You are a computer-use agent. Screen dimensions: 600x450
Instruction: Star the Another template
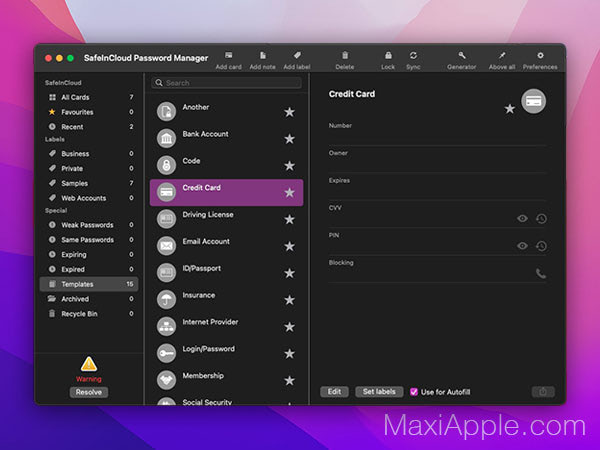tap(289, 112)
